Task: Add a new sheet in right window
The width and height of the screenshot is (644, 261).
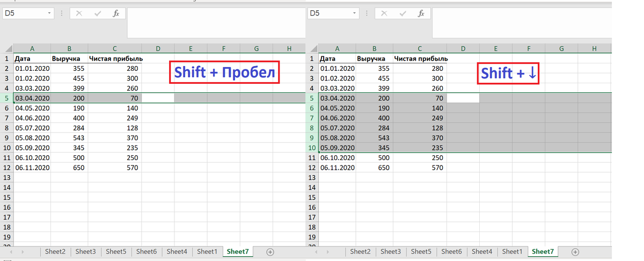Action: [575, 251]
